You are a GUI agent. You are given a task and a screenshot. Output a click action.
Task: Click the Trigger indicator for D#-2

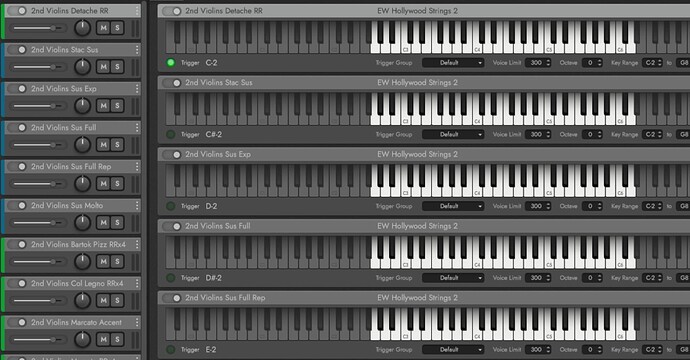pos(171,278)
